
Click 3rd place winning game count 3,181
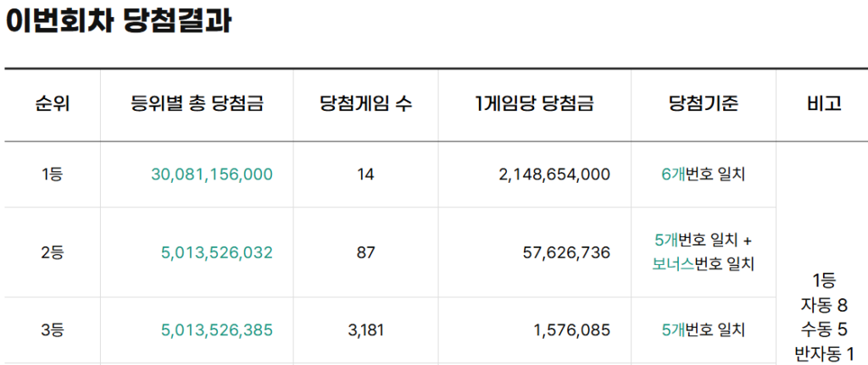click(365, 330)
